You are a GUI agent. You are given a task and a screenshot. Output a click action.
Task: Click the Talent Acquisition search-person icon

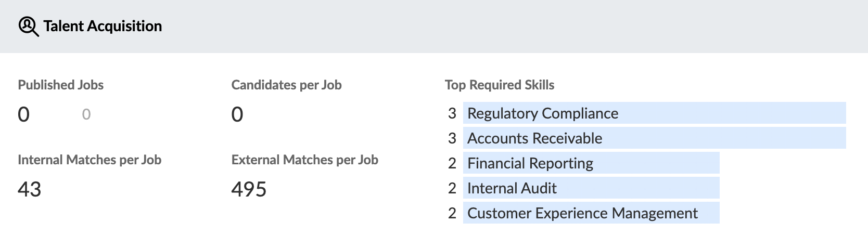[29, 27]
